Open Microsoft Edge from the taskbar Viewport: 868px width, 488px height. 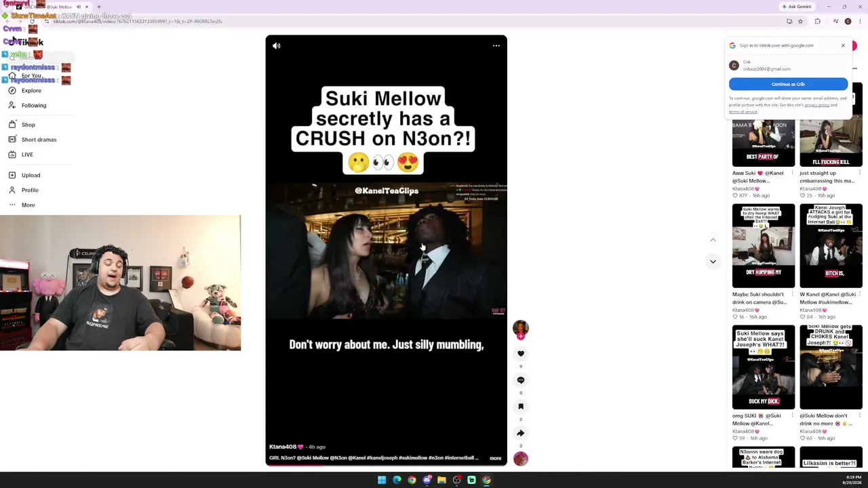click(397, 480)
